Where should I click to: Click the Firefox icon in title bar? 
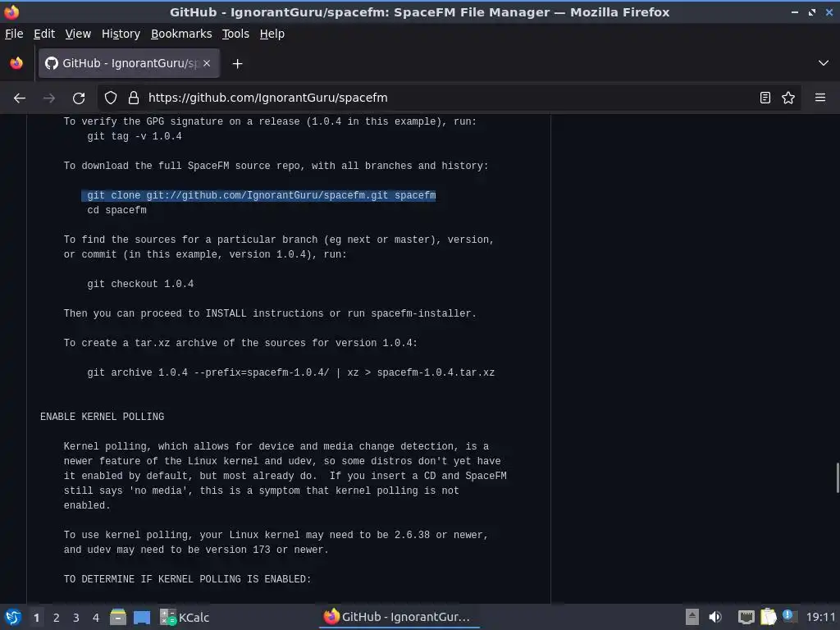pyautogui.click(x=11, y=11)
